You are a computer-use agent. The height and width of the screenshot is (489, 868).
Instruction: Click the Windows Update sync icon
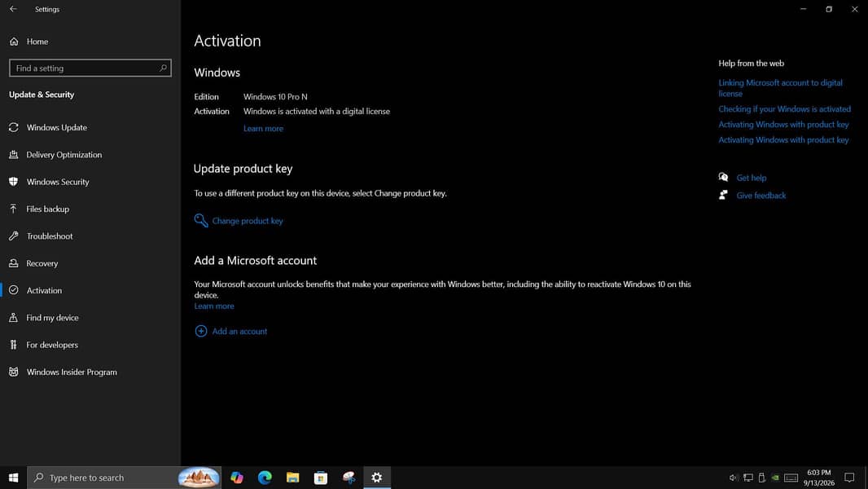tap(13, 127)
